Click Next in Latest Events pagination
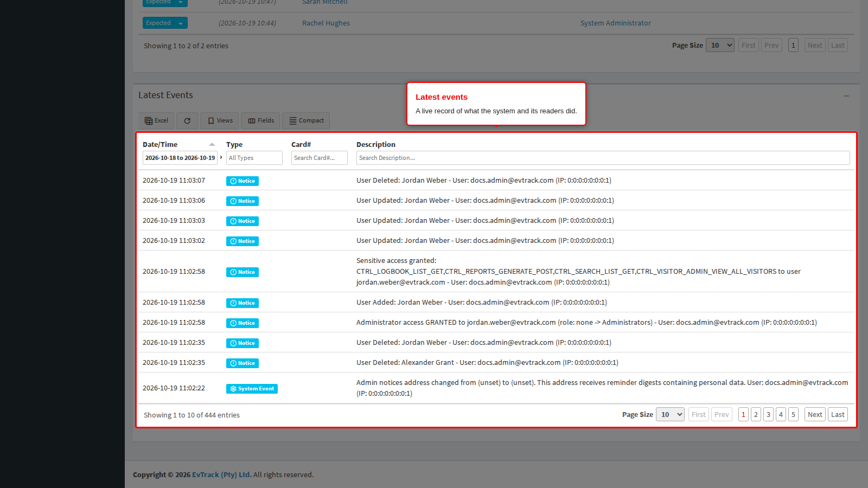This screenshot has width=868, height=488. 815,415
